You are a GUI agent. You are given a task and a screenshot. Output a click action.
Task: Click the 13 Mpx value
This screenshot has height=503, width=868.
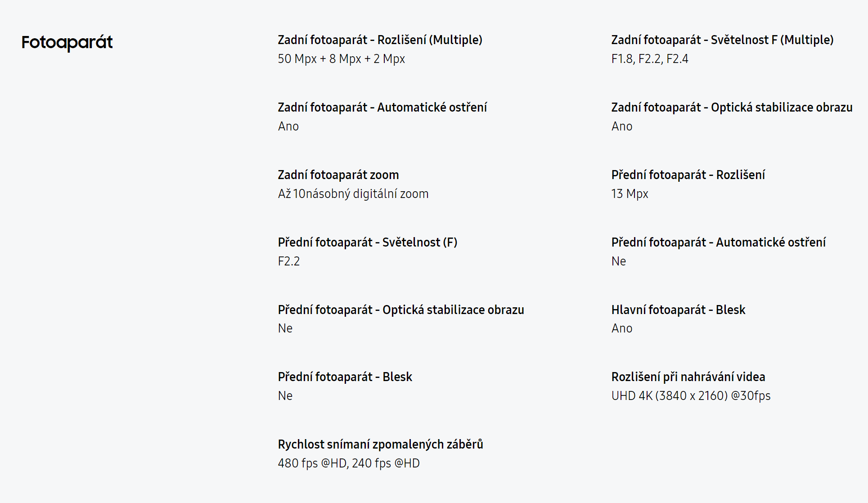click(630, 194)
